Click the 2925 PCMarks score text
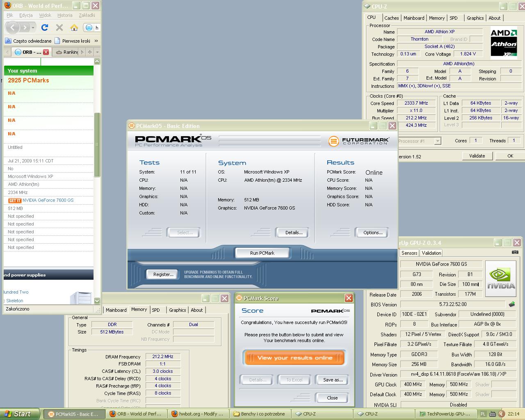Viewport: 525px width, 420px height. [x=28, y=80]
